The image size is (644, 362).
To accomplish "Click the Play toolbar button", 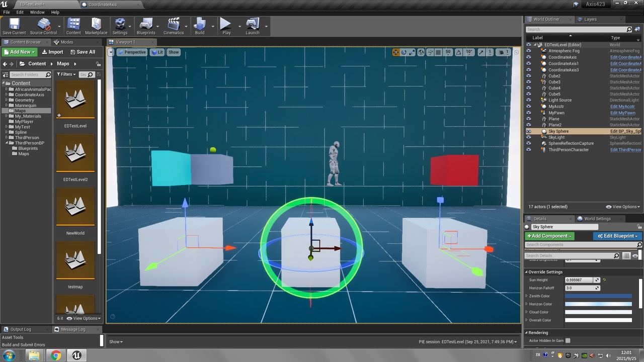I will tap(226, 26).
